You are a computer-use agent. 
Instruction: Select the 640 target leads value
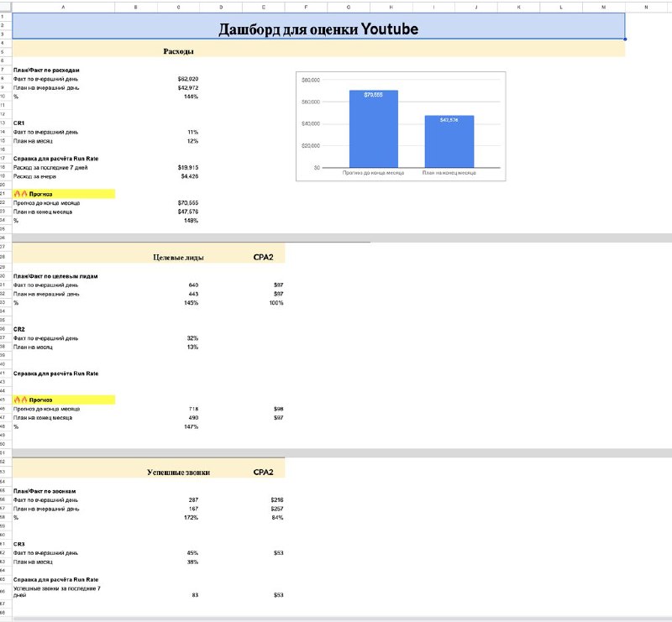[x=193, y=285]
